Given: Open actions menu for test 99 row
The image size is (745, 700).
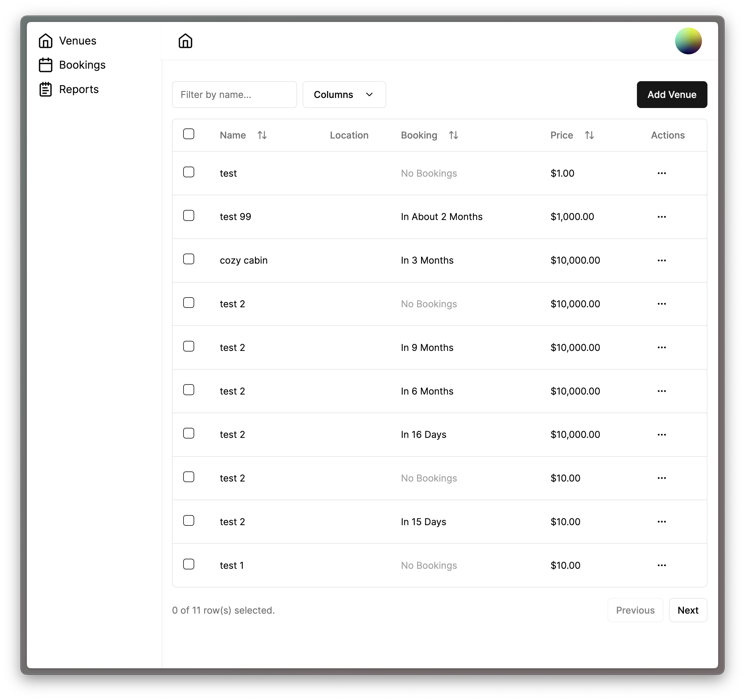Looking at the screenshot, I should point(661,217).
